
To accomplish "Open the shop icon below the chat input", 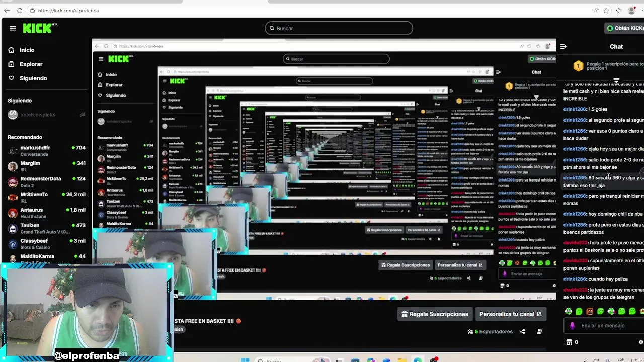I will [569, 342].
